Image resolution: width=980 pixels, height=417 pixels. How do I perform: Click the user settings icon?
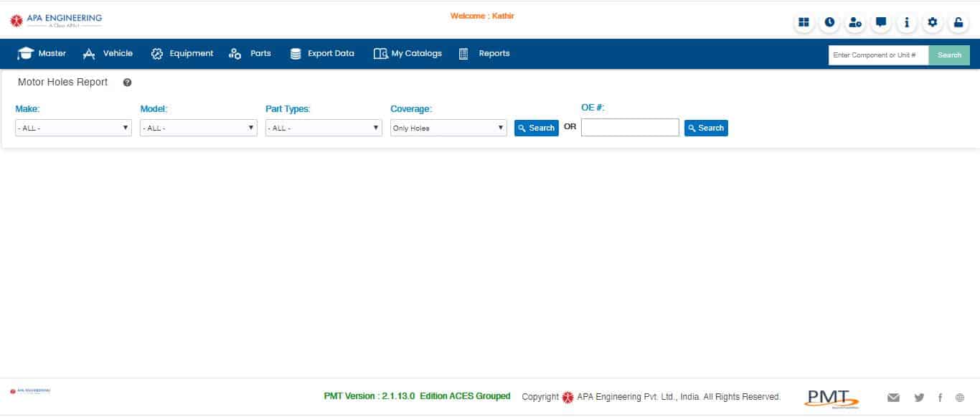pyautogui.click(x=855, y=22)
